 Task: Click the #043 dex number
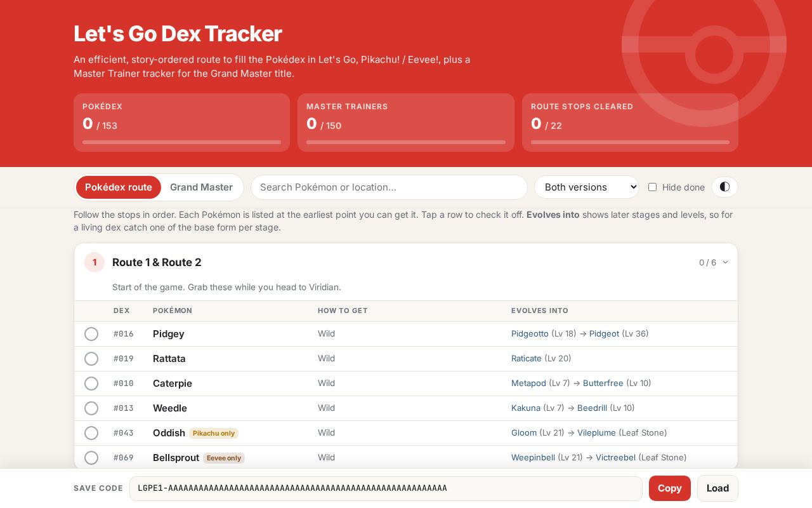[124, 433]
